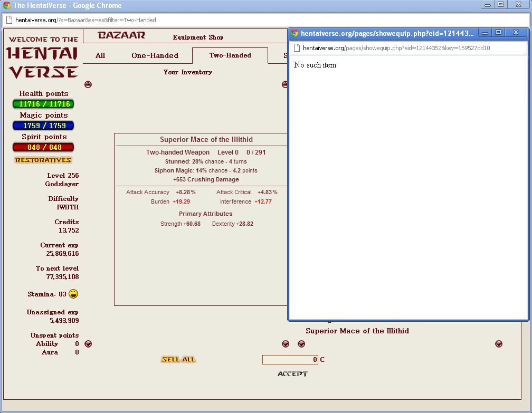The height and width of the screenshot is (413, 532).
Task: Click the Strength +60.68 attribute
Action: [x=180, y=224]
